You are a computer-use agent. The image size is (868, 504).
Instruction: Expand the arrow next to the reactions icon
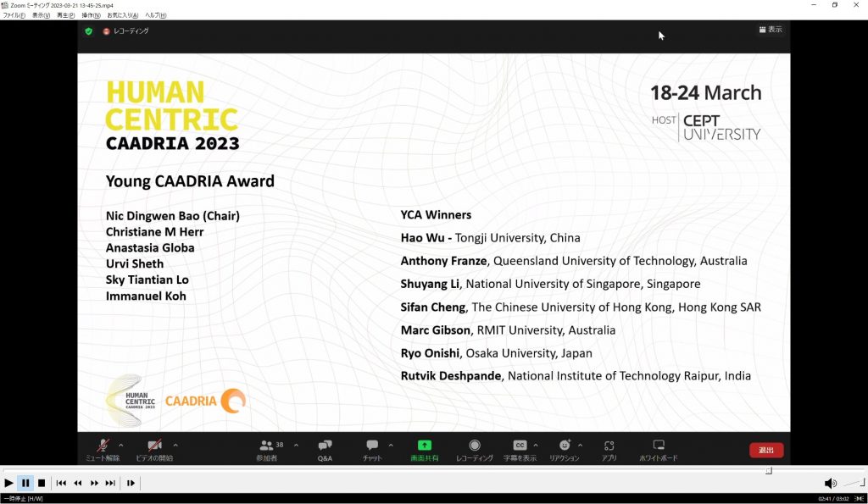point(580,445)
